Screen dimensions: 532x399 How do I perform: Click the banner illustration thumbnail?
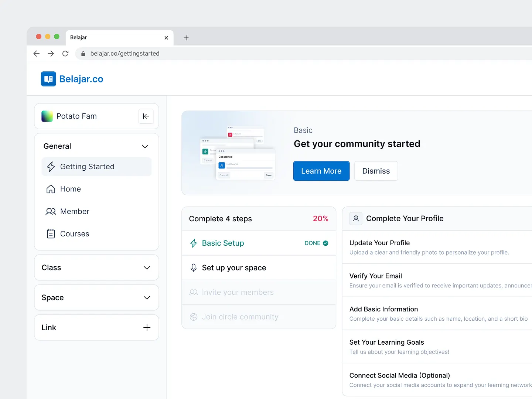coord(238,153)
